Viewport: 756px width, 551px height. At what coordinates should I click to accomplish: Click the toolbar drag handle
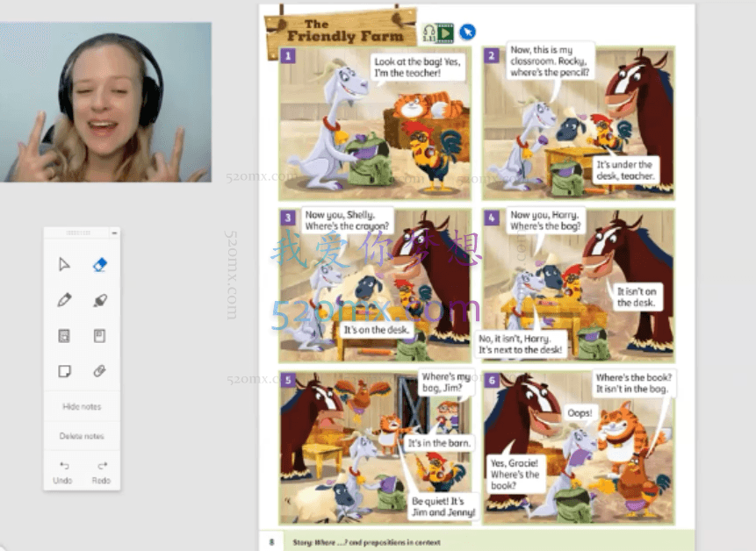tap(78, 233)
